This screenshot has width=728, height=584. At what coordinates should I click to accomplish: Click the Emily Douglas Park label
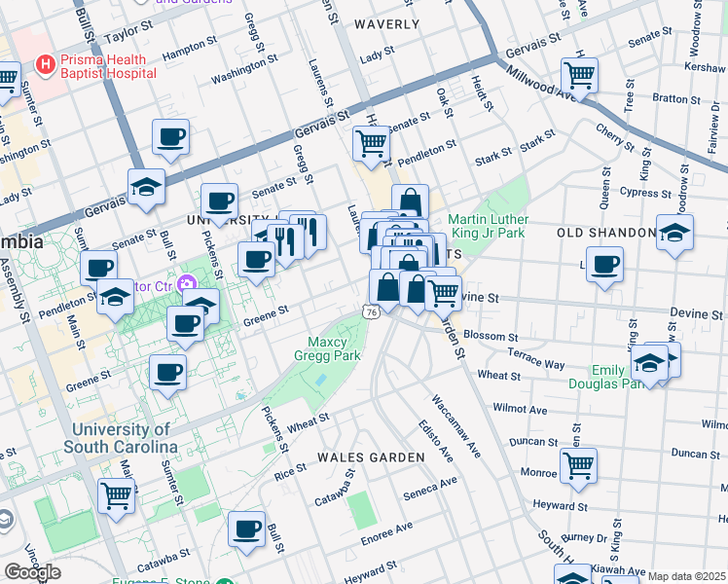click(605, 377)
